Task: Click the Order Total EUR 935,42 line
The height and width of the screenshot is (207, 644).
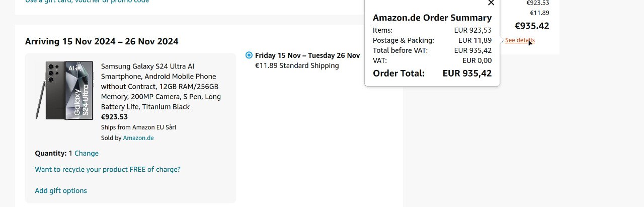Action: pos(432,74)
